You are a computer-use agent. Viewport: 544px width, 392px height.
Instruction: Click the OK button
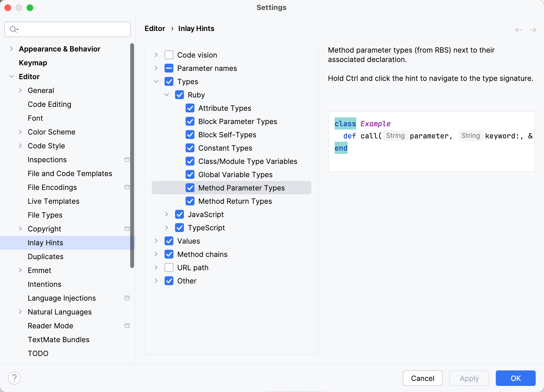coord(515,378)
